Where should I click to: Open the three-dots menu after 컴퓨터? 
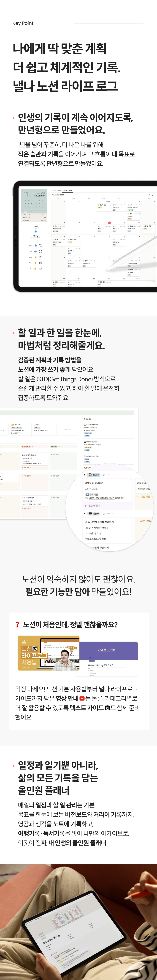[x=108, y=514]
